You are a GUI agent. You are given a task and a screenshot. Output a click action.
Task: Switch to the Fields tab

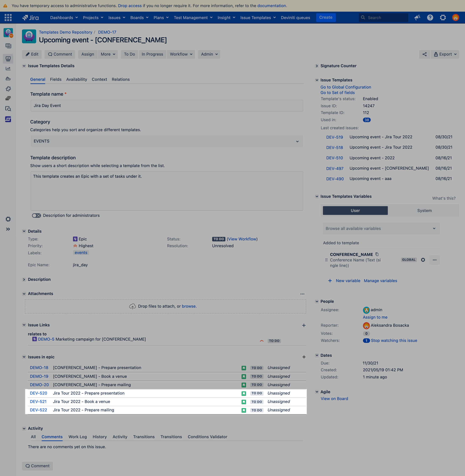56,80
